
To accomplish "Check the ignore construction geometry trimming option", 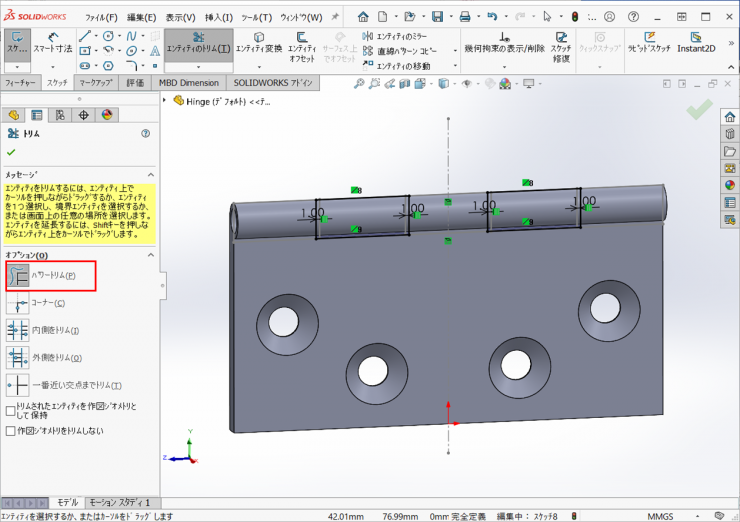I will [11, 431].
